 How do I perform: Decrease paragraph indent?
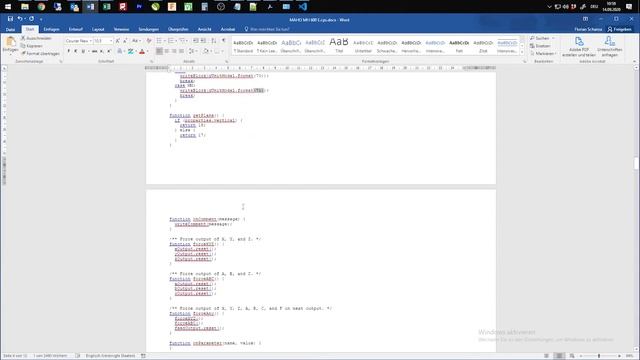click(x=196, y=41)
